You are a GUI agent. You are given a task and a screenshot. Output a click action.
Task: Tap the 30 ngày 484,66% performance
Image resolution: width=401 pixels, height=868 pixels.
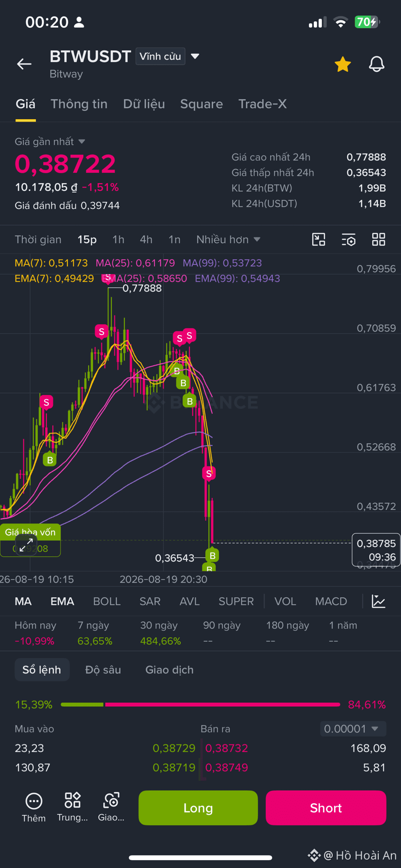click(160, 633)
